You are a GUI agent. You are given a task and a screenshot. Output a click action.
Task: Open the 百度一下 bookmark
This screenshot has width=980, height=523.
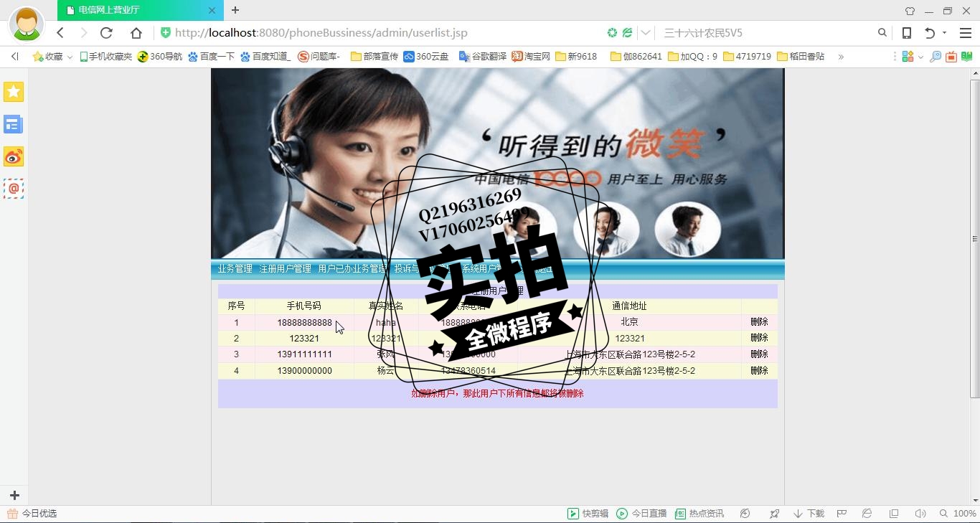pos(211,56)
